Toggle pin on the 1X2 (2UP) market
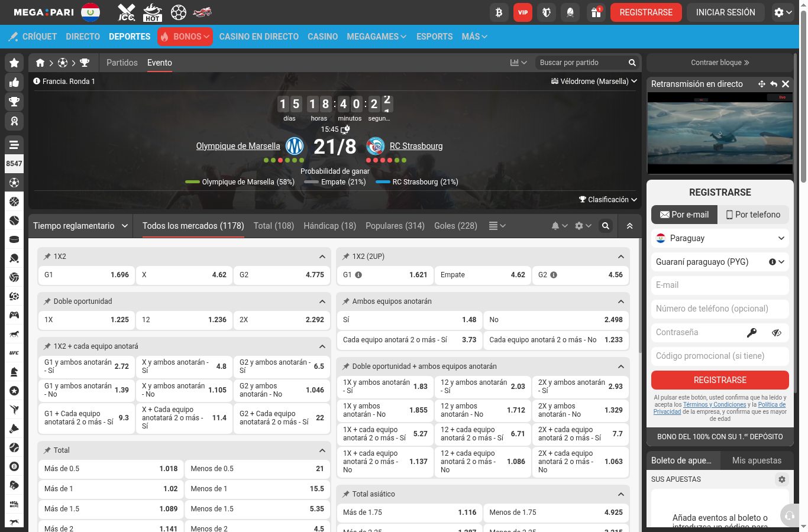808x532 pixels. [x=346, y=257]
